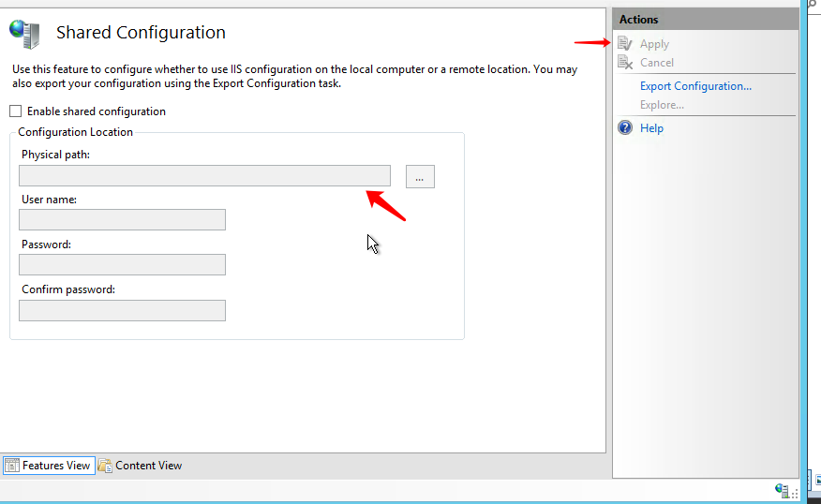Click the Cancel X icon in Actions

click(x=626, y=63)
